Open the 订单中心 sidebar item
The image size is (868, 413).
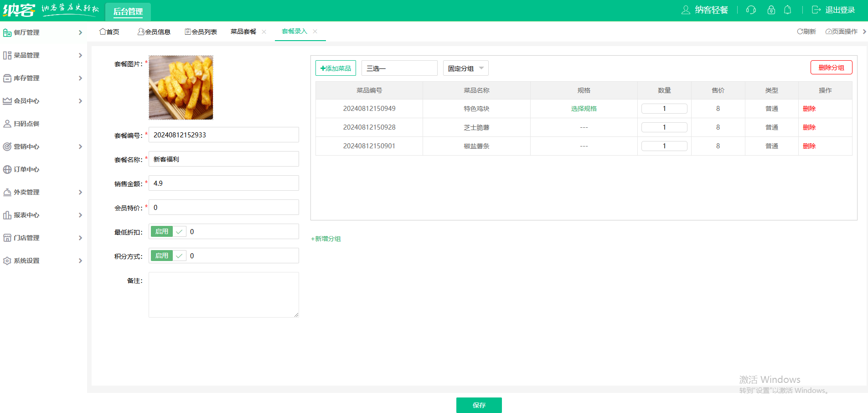coord(26,169)
